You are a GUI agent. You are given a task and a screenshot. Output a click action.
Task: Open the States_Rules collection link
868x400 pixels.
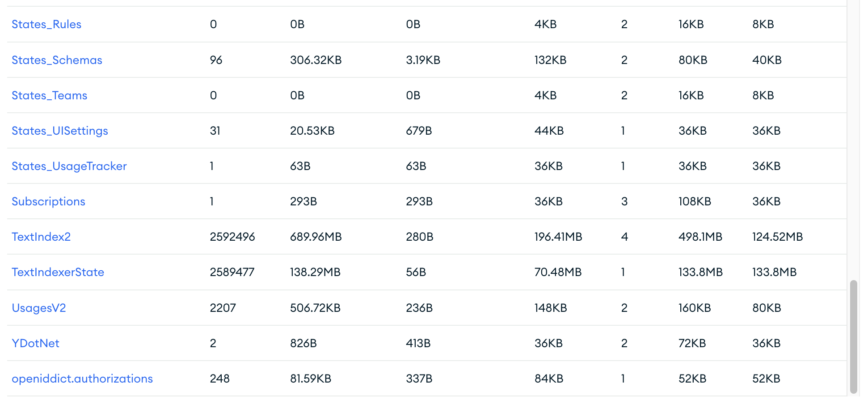46,24
